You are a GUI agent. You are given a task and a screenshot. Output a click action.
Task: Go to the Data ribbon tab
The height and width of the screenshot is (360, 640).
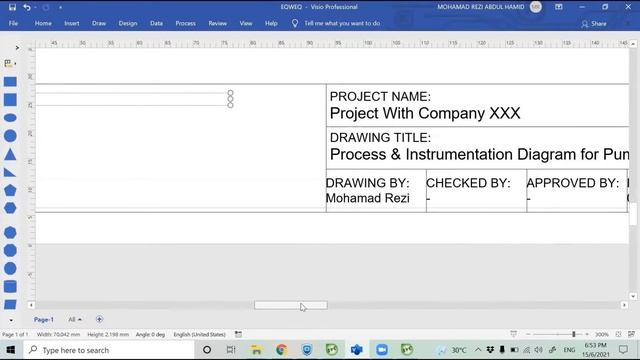[156, 23]
